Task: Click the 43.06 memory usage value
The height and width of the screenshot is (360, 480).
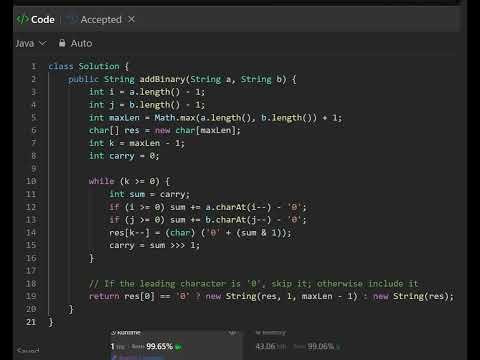Action: click(265, 346)
